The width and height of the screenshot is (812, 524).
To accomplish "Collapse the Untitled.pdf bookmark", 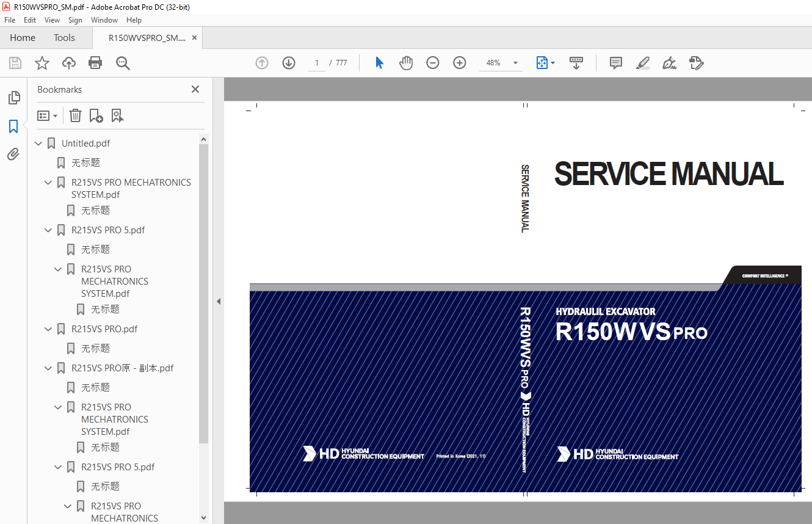I will [38, 144].
